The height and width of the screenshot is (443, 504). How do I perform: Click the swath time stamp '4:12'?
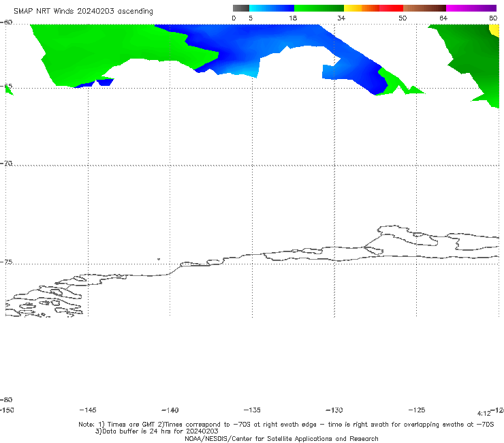tap(484, 414)
